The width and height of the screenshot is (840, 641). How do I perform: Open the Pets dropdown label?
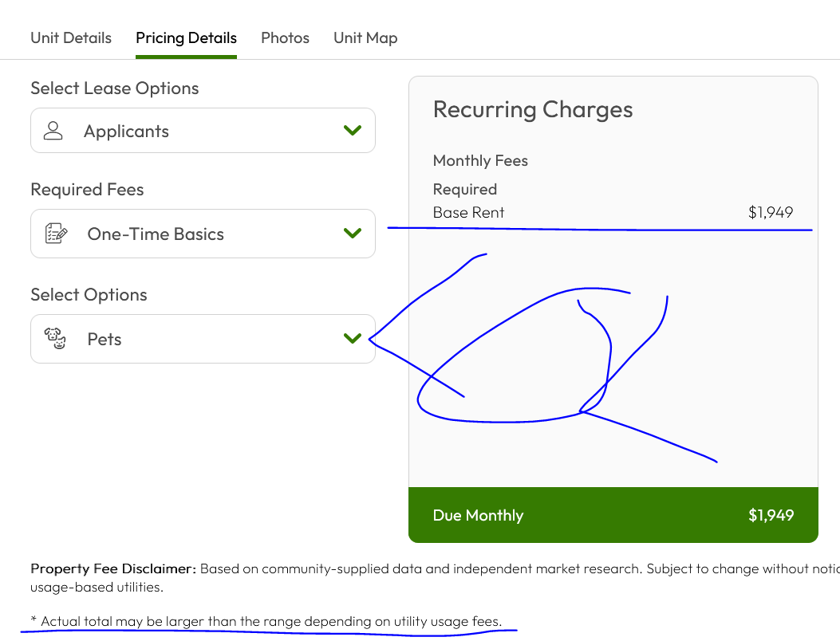click(x=105, y=339)
